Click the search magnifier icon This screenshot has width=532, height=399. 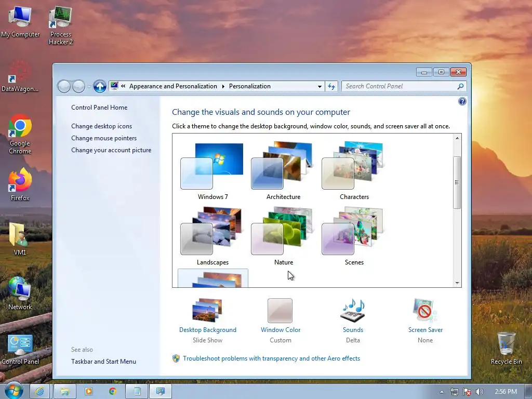pos(460,86)
